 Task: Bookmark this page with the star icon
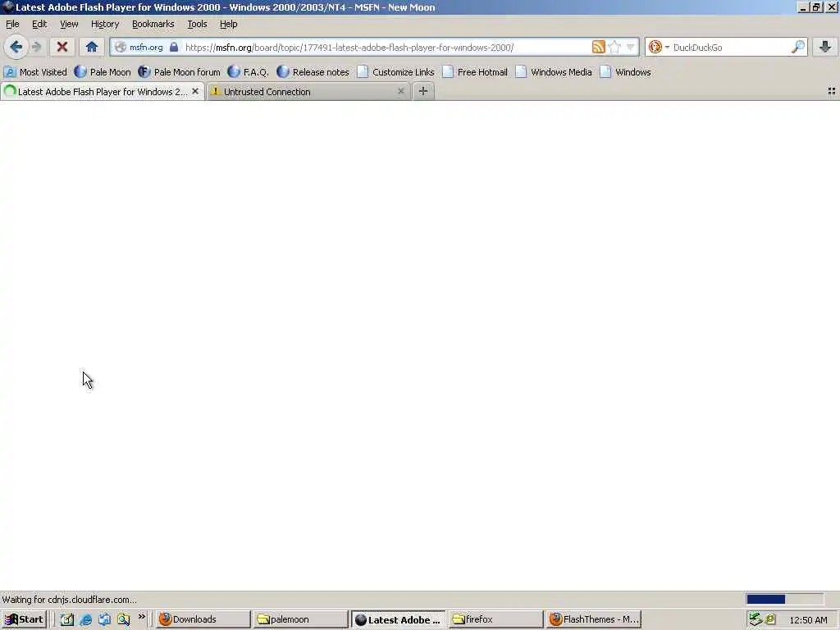tap(615, 47)
